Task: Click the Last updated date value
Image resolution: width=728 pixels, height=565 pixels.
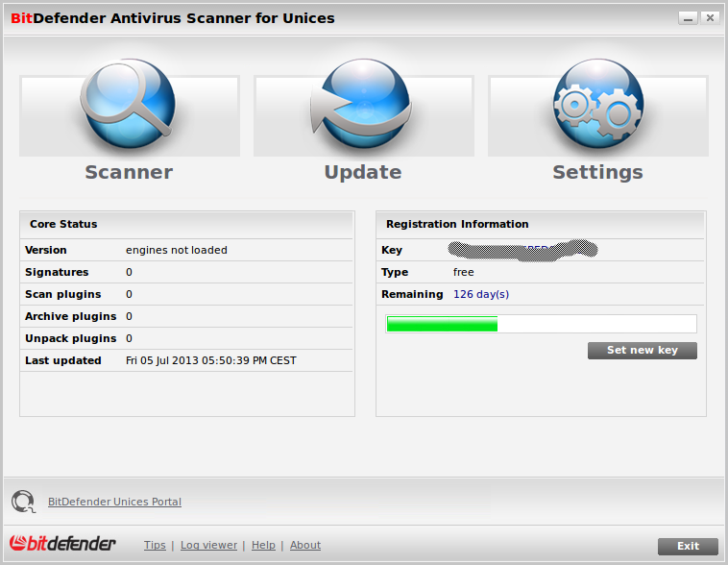Action: pos(210,360)
